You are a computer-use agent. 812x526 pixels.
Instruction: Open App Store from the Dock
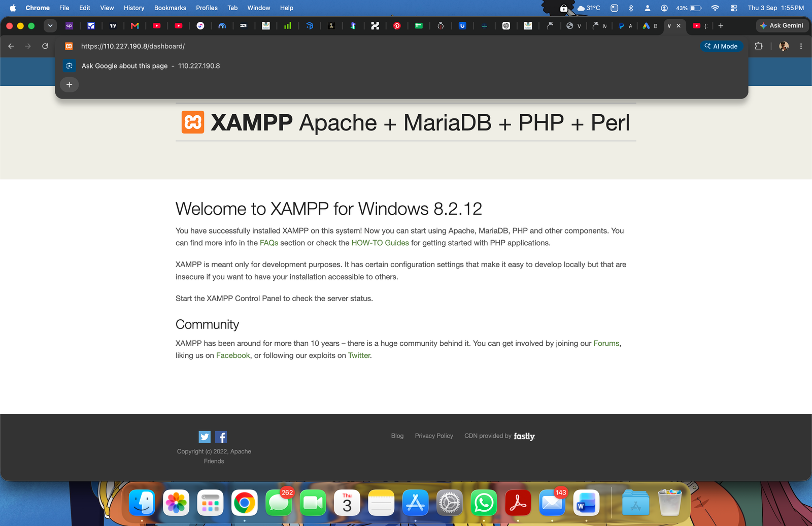(415, 503)
